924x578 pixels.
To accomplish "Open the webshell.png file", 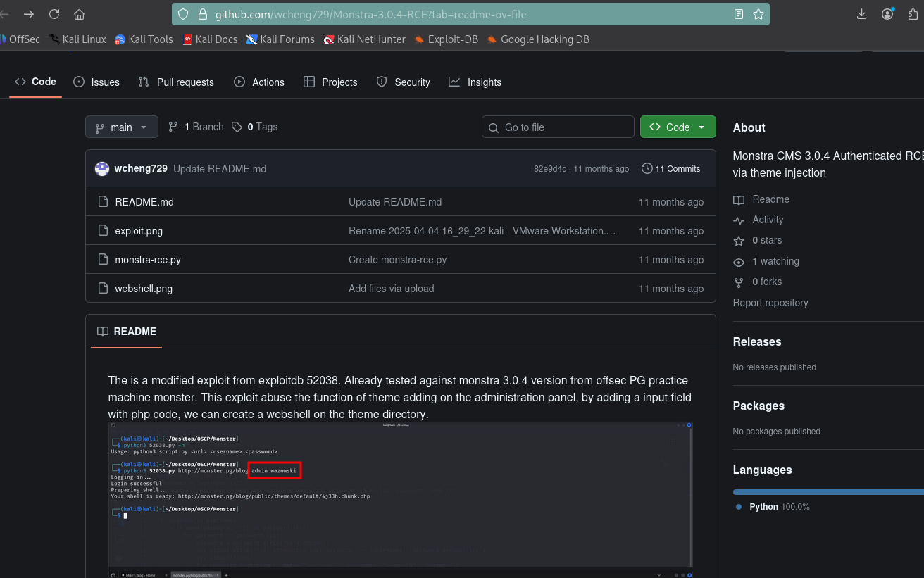I will pos(144,289).
